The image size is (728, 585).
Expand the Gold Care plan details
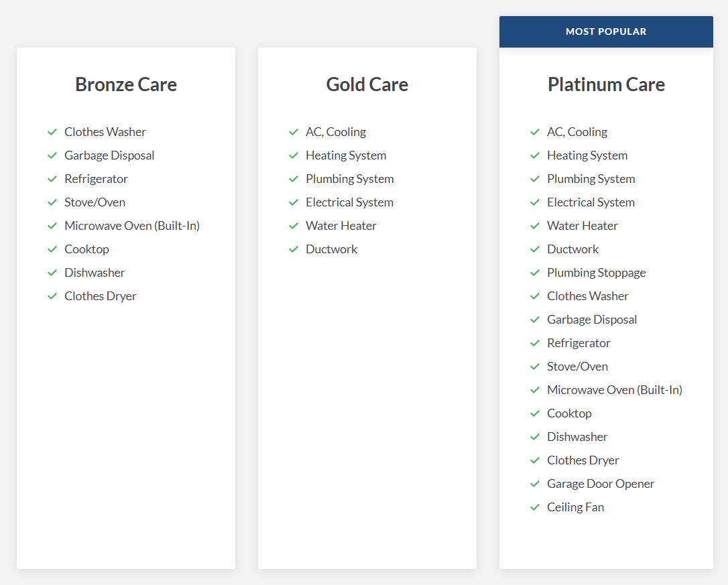[367, 84]
